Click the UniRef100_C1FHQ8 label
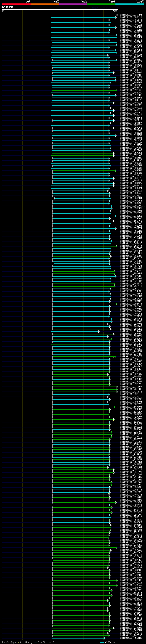 point(131,324)
